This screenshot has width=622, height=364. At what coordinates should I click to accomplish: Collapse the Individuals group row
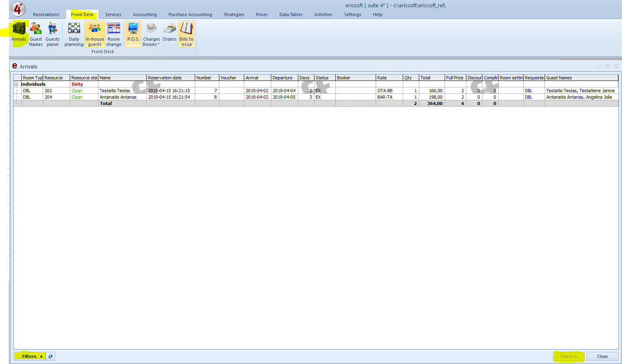(x=17, y=84)
